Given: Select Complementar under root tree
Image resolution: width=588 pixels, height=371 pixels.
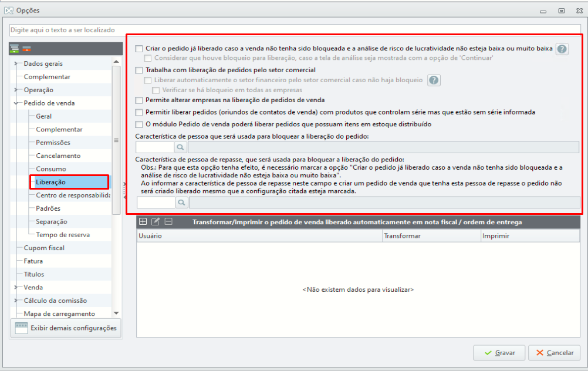Looking at the screenshot, I should [x=47, y=76].
